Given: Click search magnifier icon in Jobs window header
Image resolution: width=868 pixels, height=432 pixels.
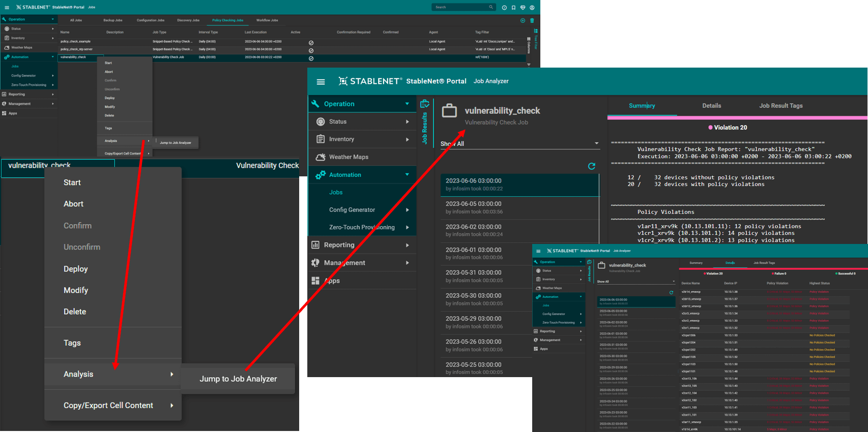Looking at the screenshot, I should click(491, 7).
